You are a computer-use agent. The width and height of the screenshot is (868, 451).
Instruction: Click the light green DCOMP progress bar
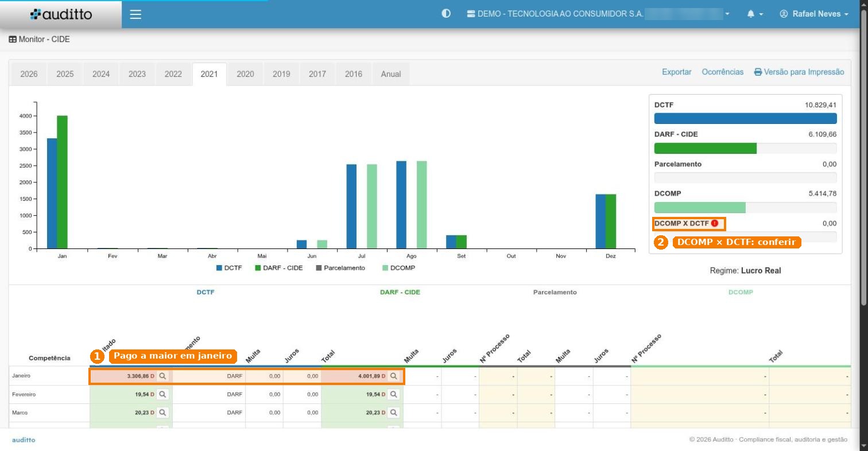click(700, 208)
